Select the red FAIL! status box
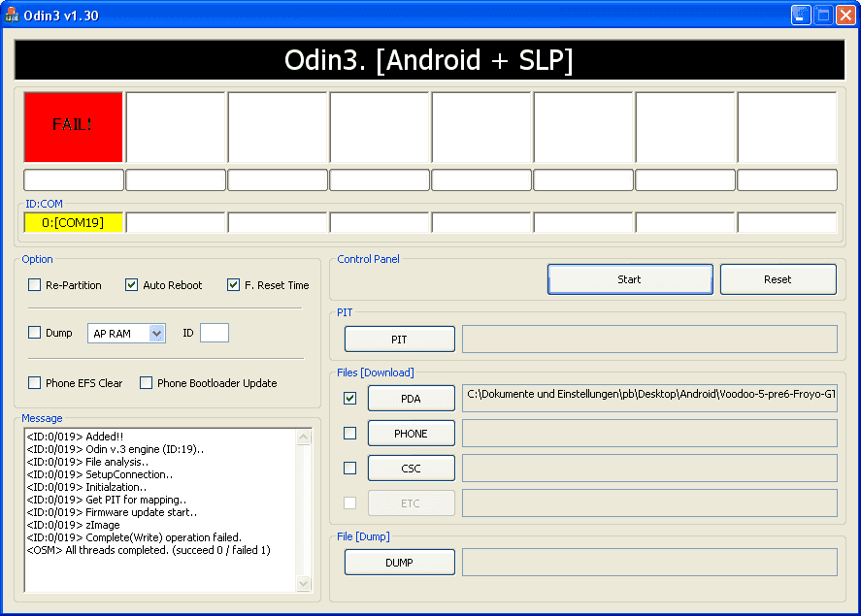The image size is (861, 616). click(73, 127)
